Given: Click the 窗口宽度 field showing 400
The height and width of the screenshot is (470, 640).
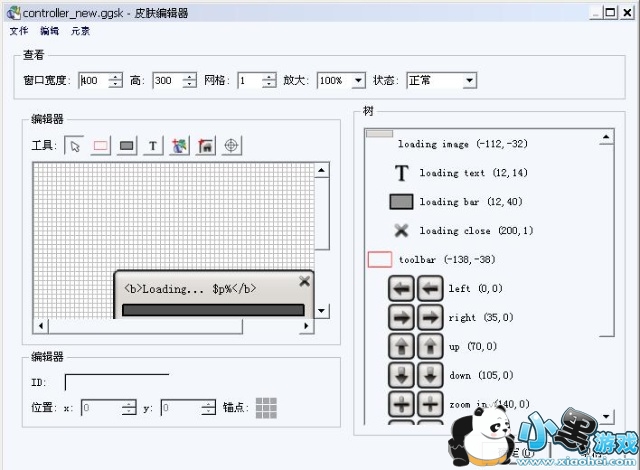Looking at the screenshot, I should coord(94,80).
